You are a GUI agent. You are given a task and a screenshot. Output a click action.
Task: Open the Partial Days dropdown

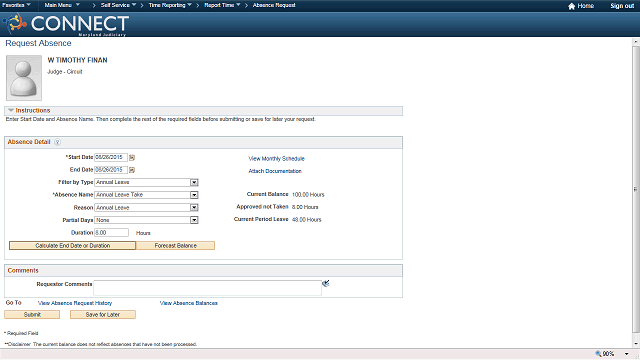click(194, 220)
